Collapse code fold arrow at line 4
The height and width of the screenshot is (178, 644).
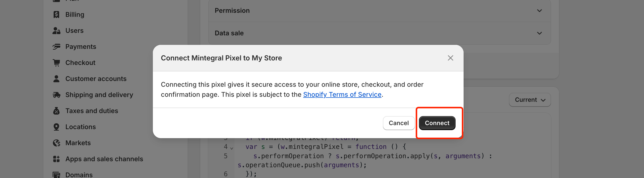232,148
